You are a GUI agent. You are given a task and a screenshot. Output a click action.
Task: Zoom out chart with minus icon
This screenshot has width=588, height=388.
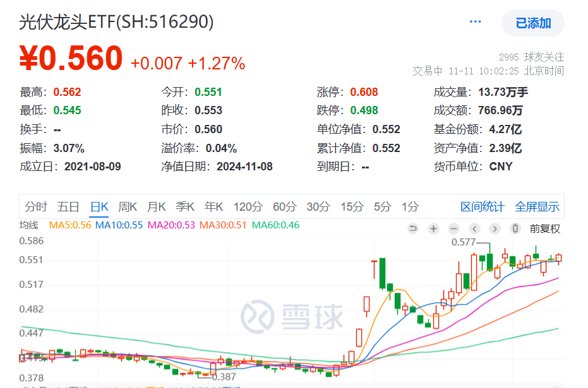click(453, 228)
